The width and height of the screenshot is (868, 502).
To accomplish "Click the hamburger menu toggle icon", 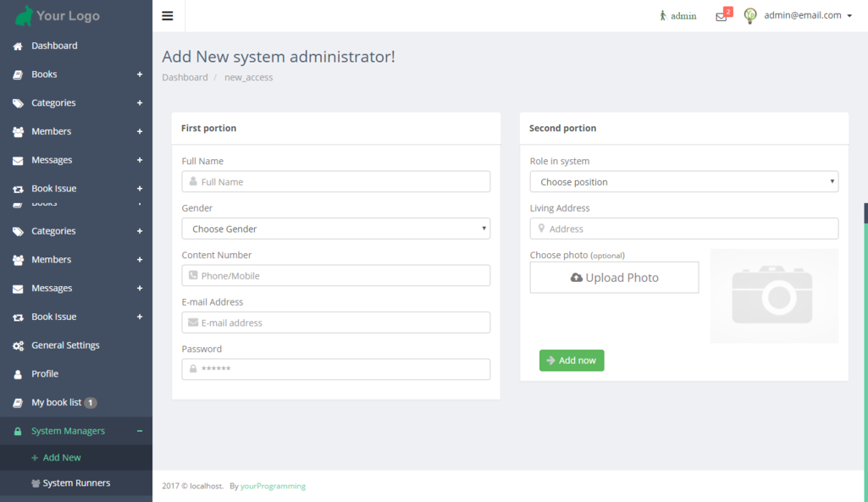I will click(x=168, y=15).
